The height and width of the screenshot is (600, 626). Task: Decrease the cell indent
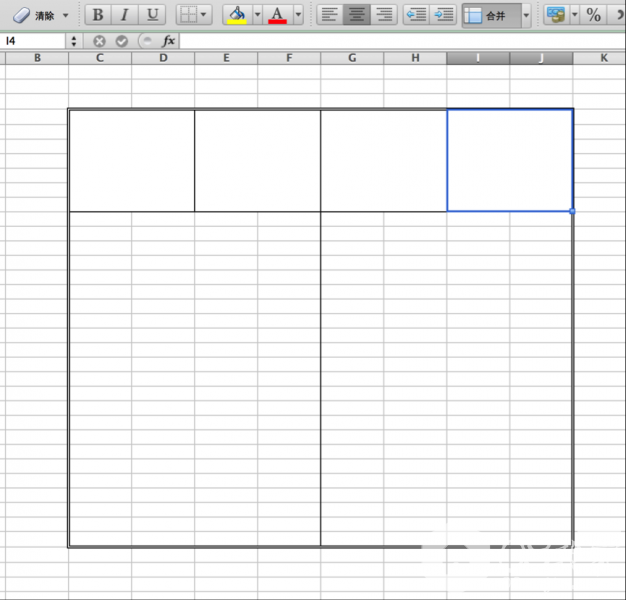point(417,16)
